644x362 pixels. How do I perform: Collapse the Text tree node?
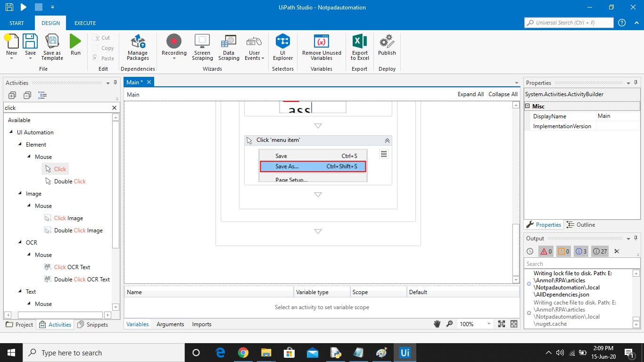[x=20, y=292]
